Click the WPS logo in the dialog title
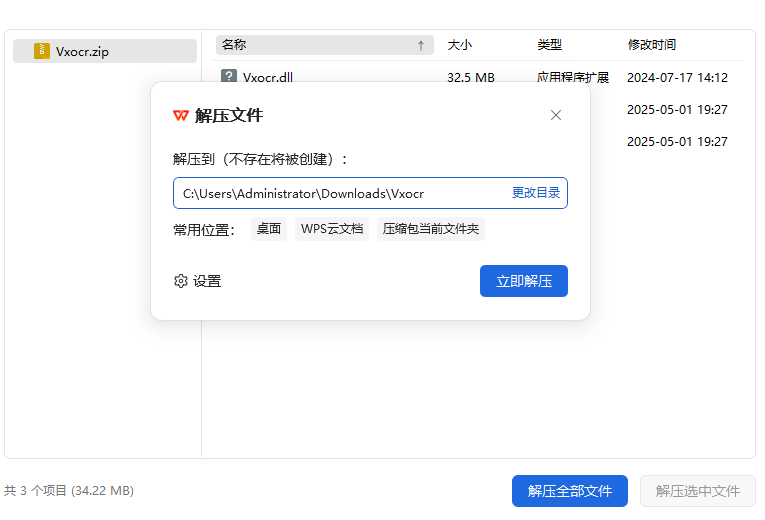765x520 pixels. coord(181,115)
